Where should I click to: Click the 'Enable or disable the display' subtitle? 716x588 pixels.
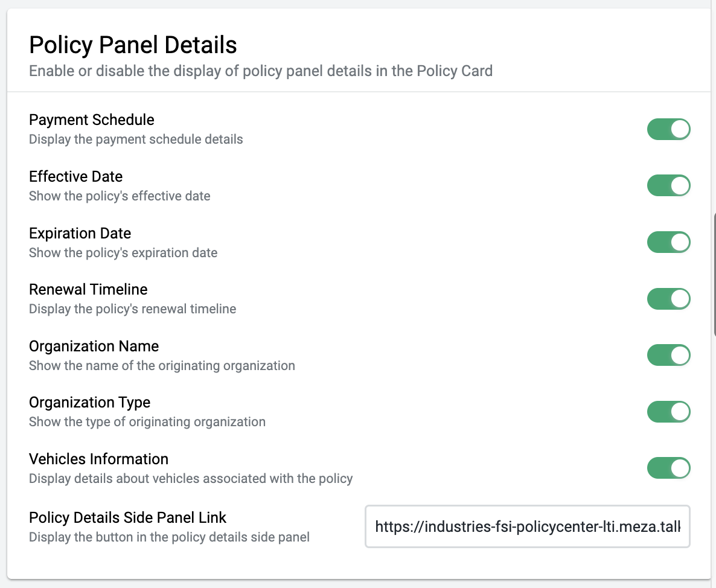261,71
